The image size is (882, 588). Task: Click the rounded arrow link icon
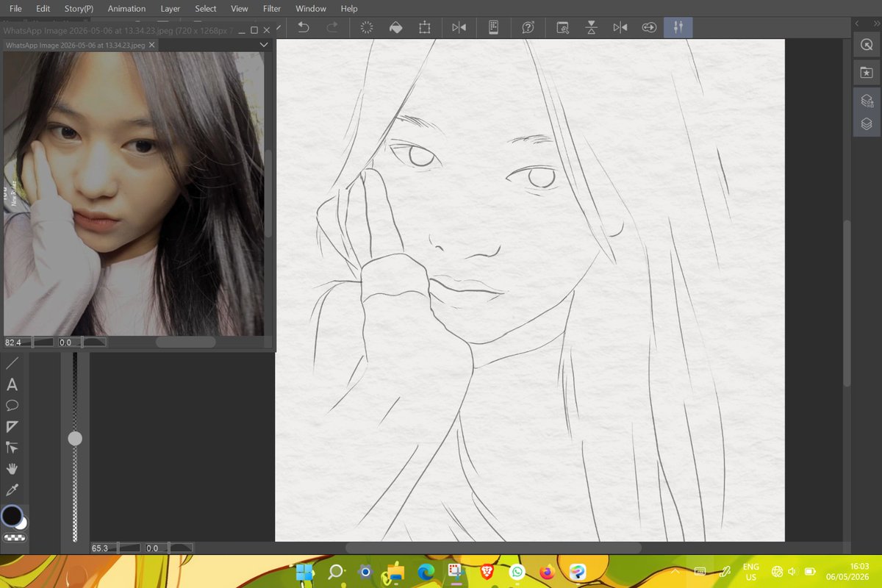click(648, 27)
